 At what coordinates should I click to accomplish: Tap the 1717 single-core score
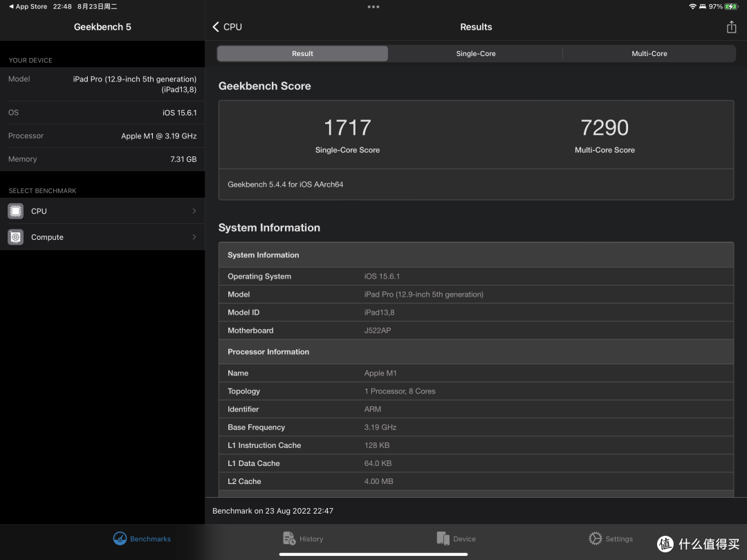pos(347,128)
